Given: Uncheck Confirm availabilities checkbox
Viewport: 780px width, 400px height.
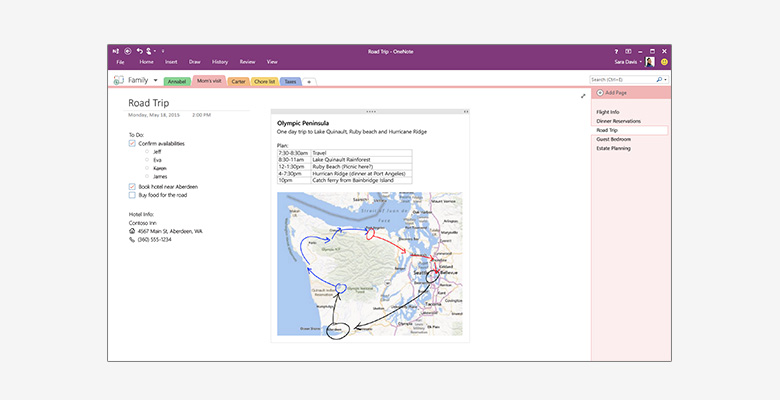Looking at the screenshot, I should 132,144.
